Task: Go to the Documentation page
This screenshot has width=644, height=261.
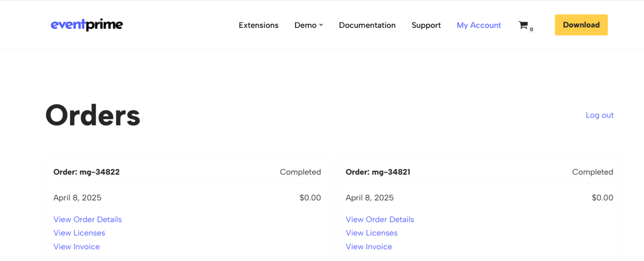Action: coord(367,25)
